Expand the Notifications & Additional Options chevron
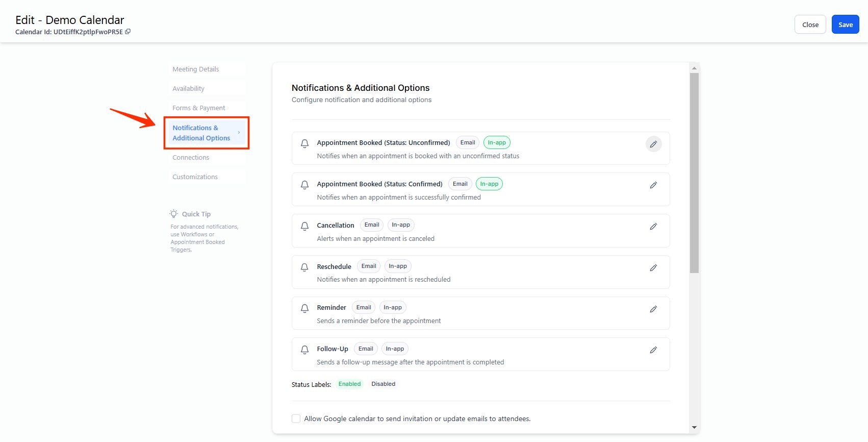The image size is (868, 442). coord(239,133)
